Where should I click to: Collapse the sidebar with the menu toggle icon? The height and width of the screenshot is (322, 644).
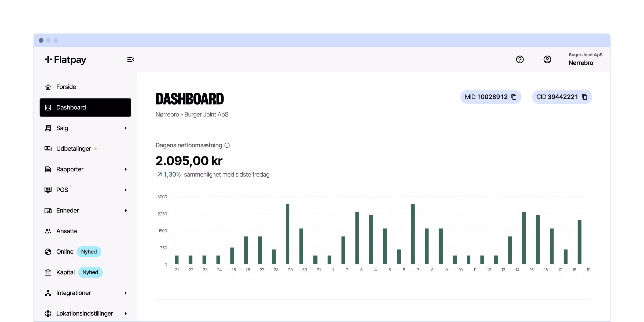click(131, 60)
